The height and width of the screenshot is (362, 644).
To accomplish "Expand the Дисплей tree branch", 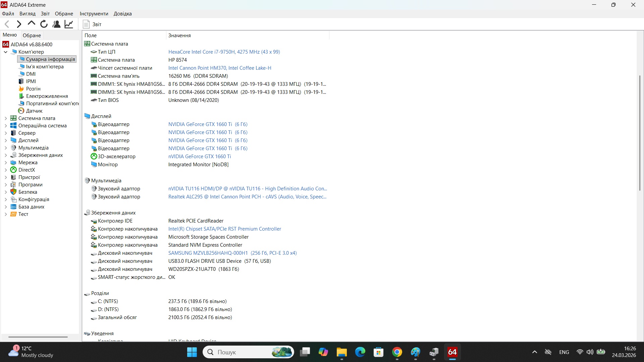I will click(x=5, y=140).
